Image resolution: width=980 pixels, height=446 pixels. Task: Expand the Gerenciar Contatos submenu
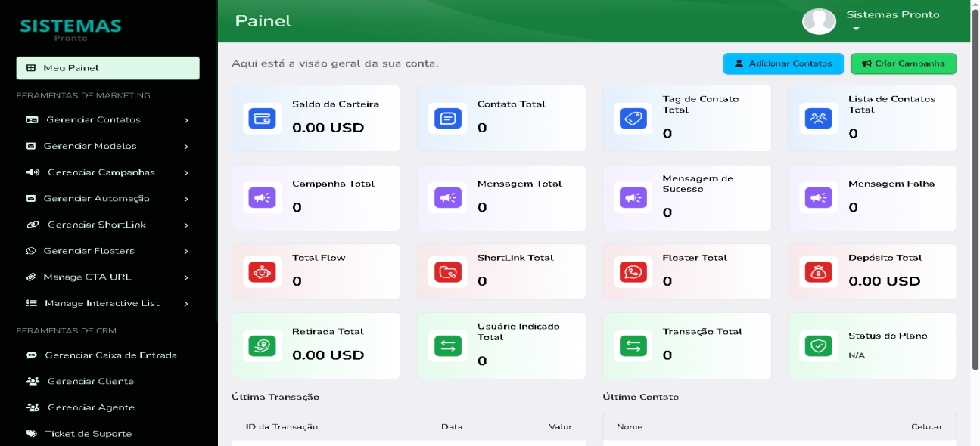(x=107, y=120)
